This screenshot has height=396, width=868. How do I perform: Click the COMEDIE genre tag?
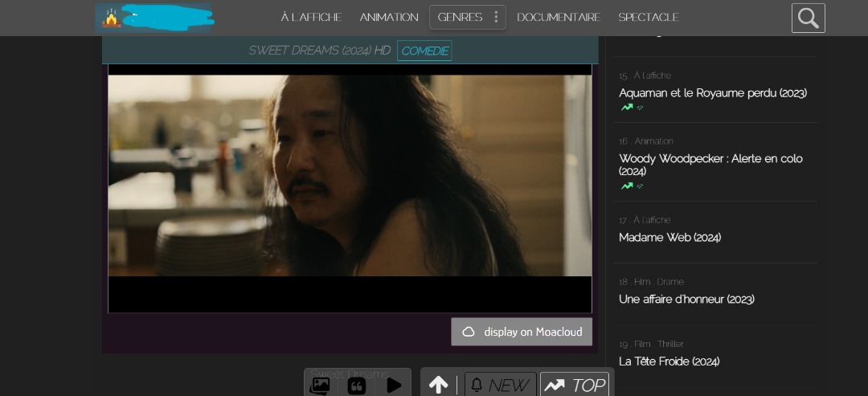424,51
